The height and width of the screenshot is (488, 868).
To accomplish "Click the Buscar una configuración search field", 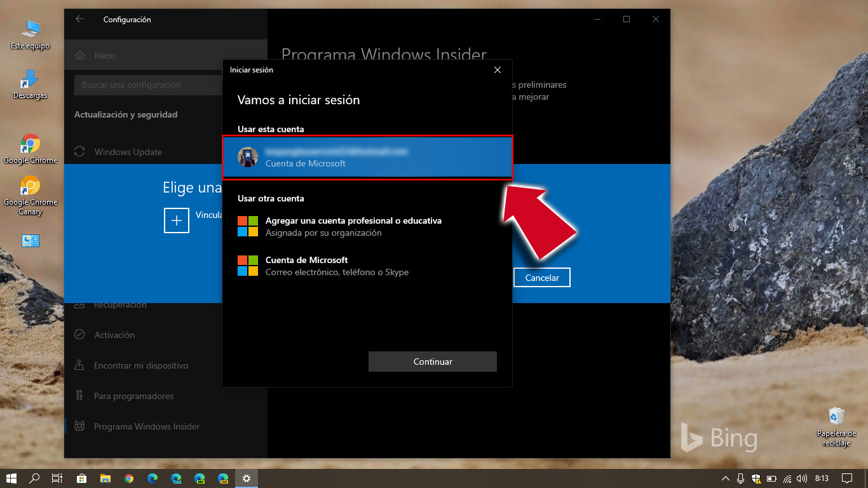I will click(147, 85).
